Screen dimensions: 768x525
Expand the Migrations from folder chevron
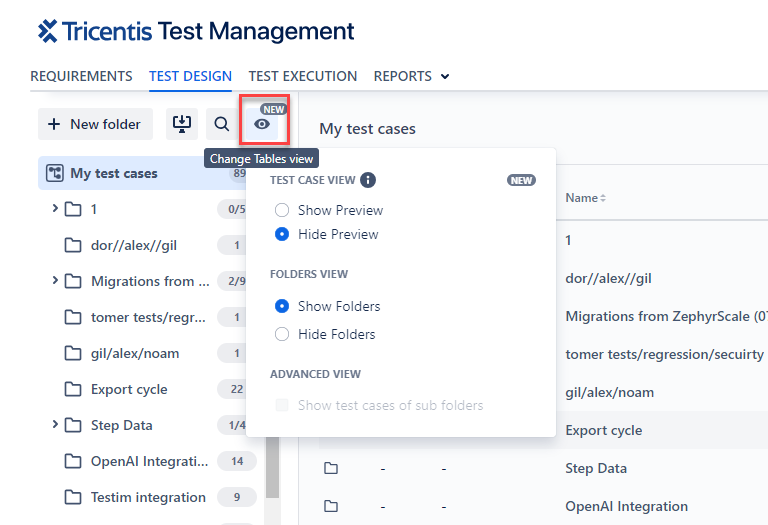[x=55, y=281]
